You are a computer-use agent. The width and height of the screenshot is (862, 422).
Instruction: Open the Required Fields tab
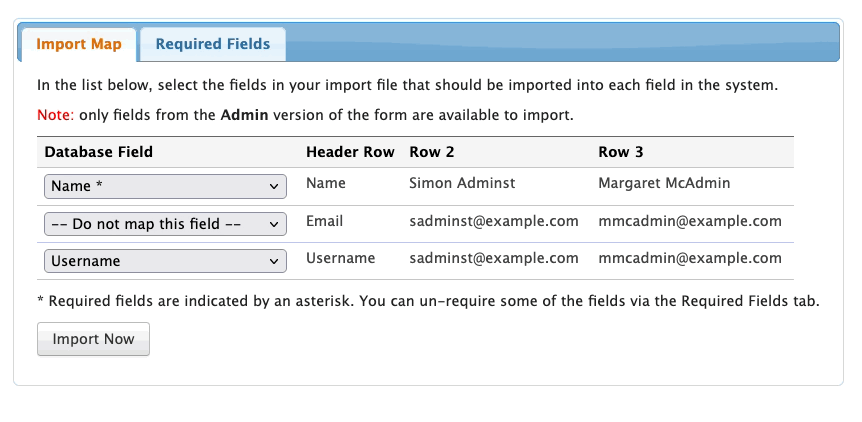[x=213, y=44]
